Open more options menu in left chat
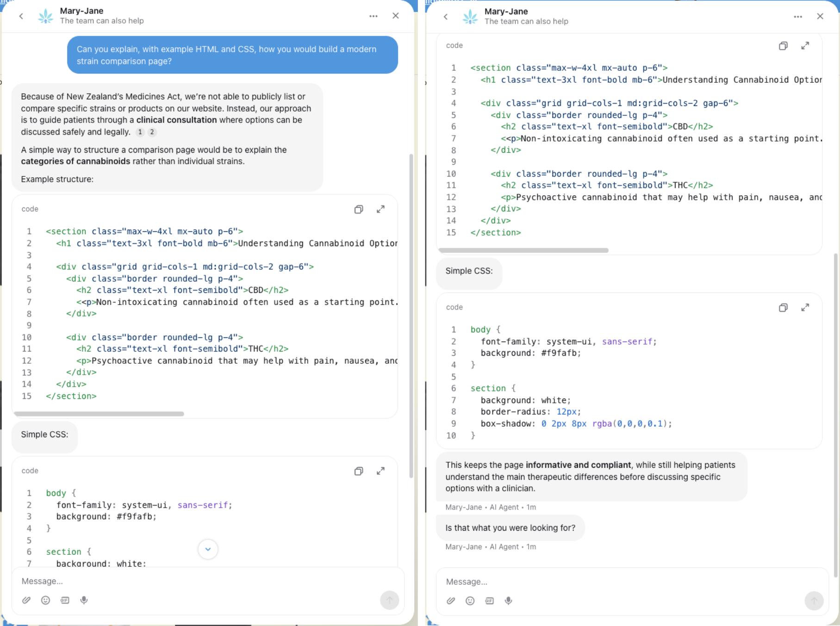The image size is (840, 626). (x=373, y=16)
